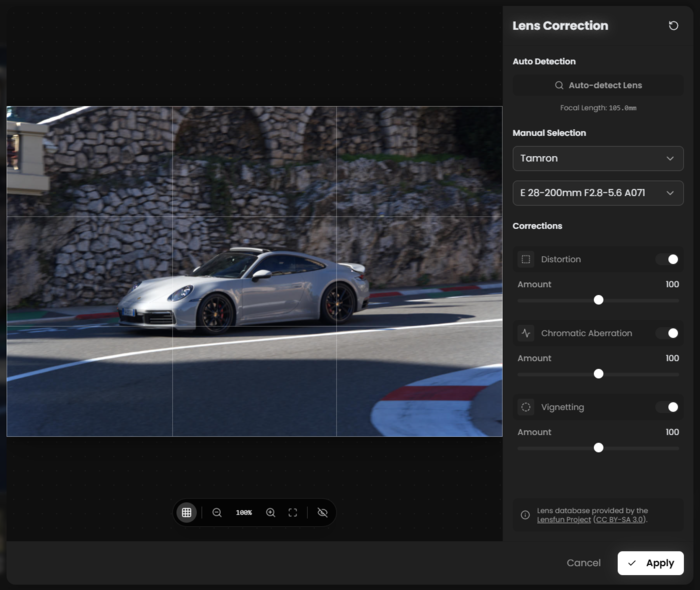Turn off Chromatic Aberration toggle

click(x=667, y=333)
